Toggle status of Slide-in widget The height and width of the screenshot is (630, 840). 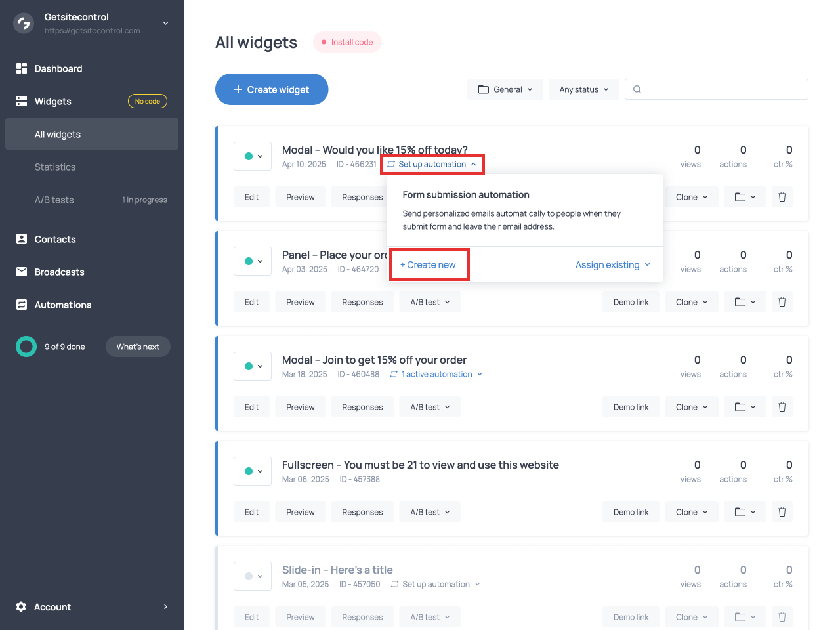(253, 576)
